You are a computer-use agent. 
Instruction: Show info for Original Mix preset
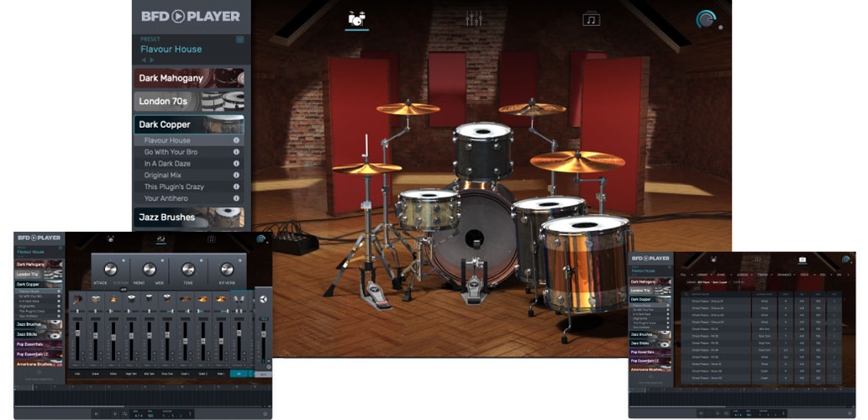236,176
